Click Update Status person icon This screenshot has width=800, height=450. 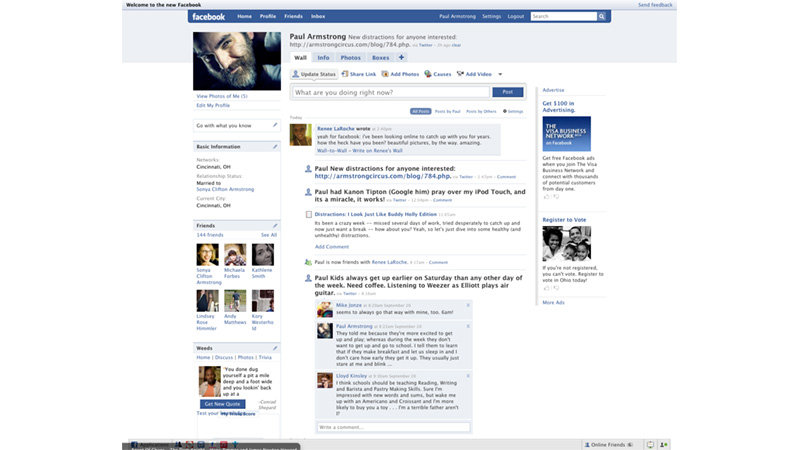(x=295, y=74)
